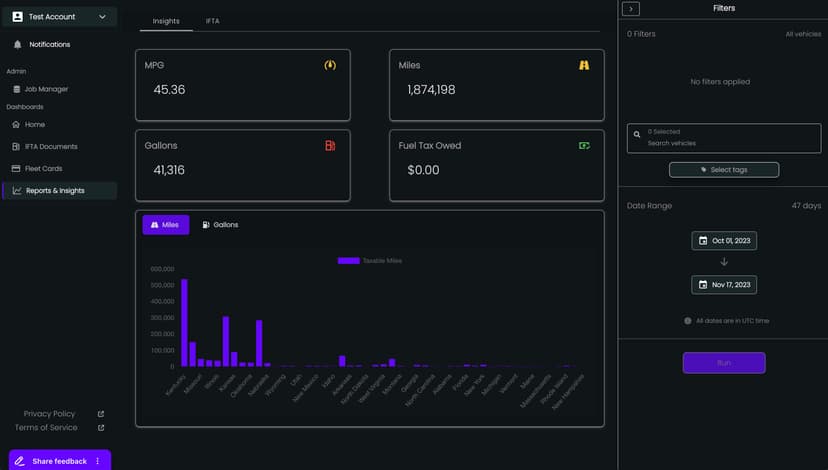Click the 0 Filters label
Image resolution: width=828 pixels, height=470 pixels.
click(x=641, y=34)
